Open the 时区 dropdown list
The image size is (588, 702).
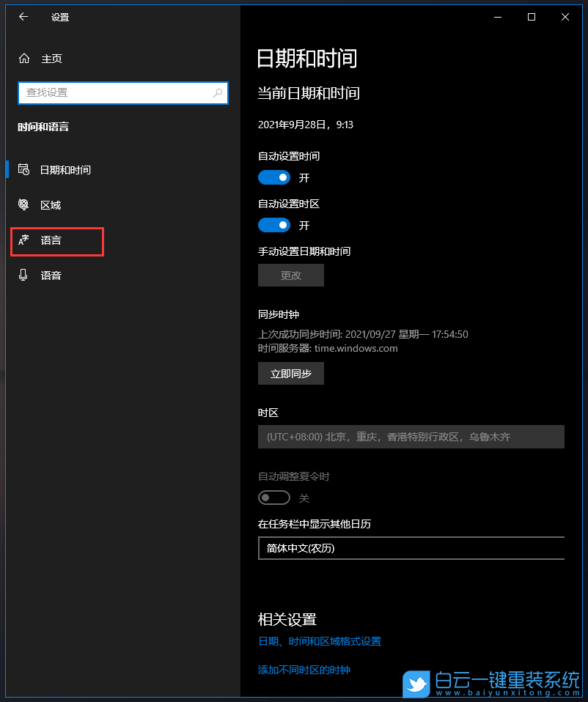tap(411, 437)
